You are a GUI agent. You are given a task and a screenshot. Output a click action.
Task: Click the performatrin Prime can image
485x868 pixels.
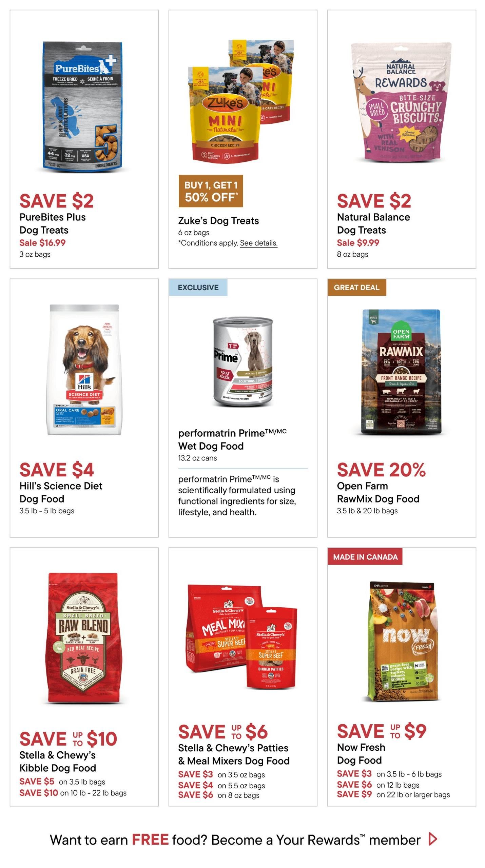click(x=243, y=362)
